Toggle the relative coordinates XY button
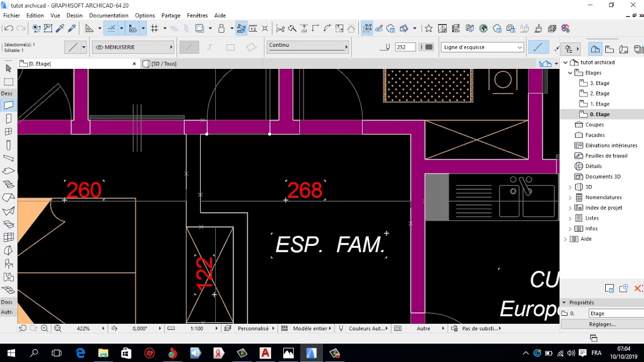Viewport: 644px width, 362px height. pos(133,29)
